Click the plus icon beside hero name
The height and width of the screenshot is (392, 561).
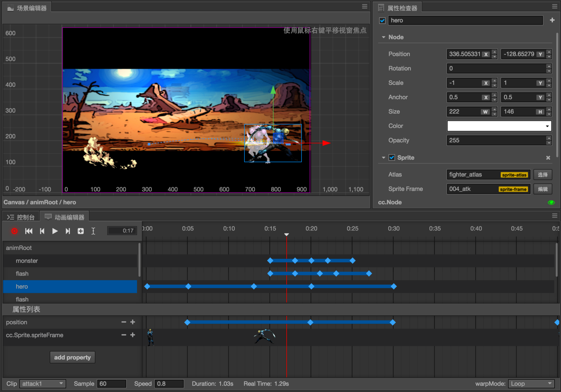(x=552, y=20)
